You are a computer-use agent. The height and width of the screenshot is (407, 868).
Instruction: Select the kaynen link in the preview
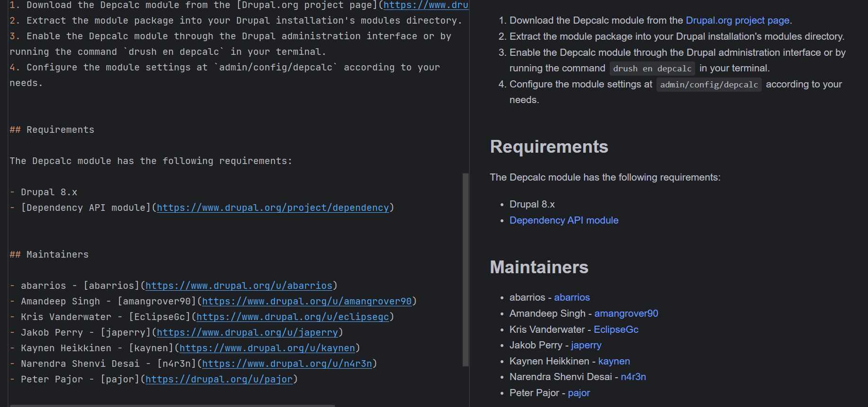(x=613, y=361)
